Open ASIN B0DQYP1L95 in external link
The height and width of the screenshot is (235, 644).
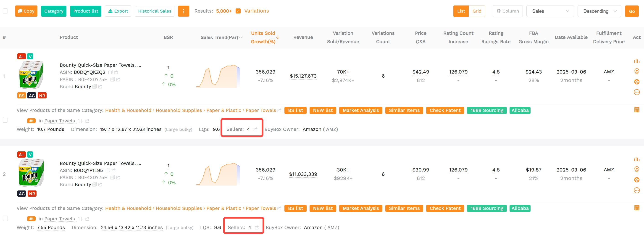[113, 170]
